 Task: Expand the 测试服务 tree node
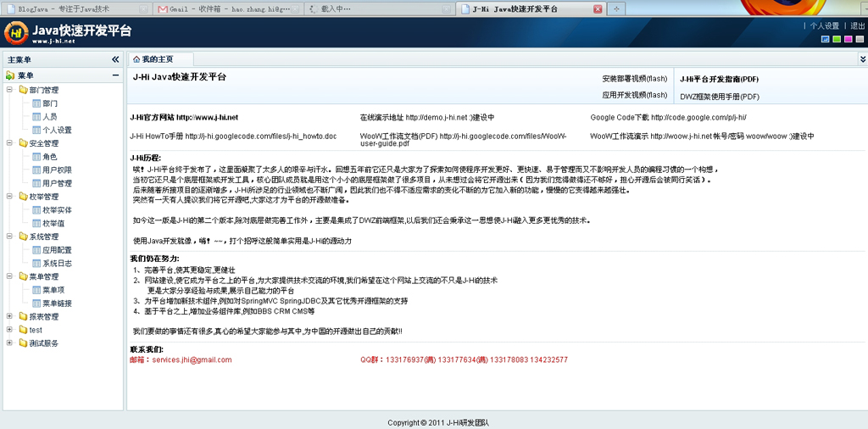[9, 343]
